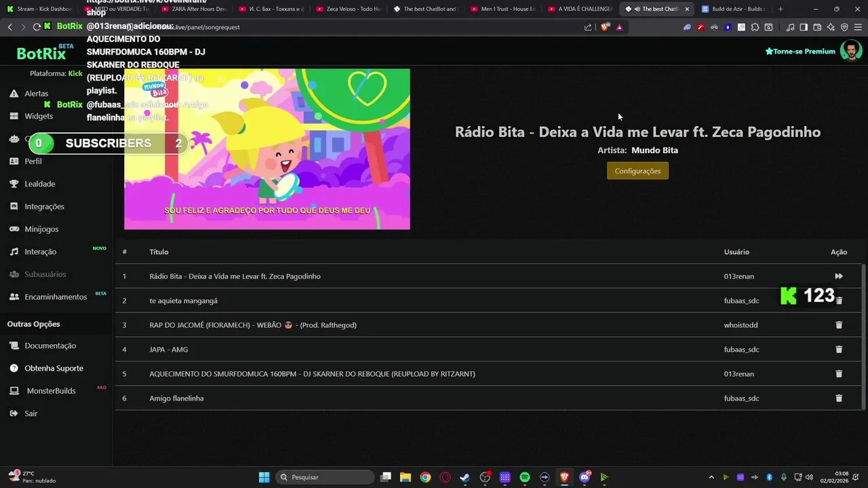This screenshot has width=868, height=488.
Task: Click the song video thumbnail
Action: 267,149
